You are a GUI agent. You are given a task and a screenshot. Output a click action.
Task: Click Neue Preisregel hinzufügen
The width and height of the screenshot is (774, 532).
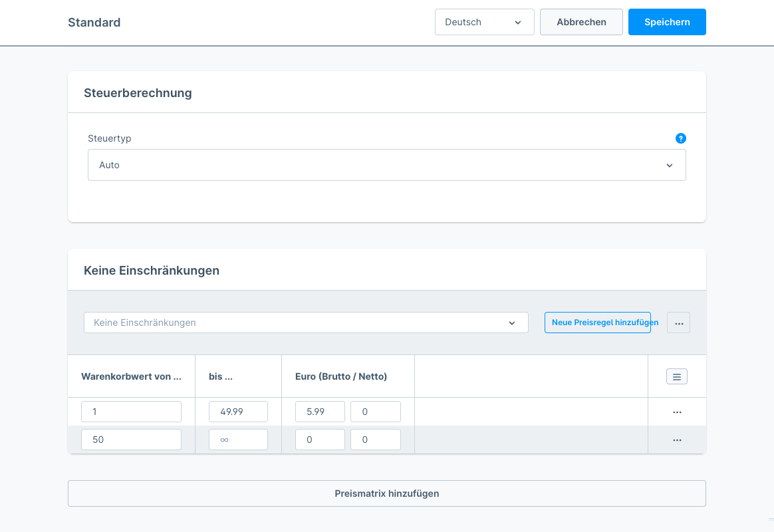[x=597, y=323]
